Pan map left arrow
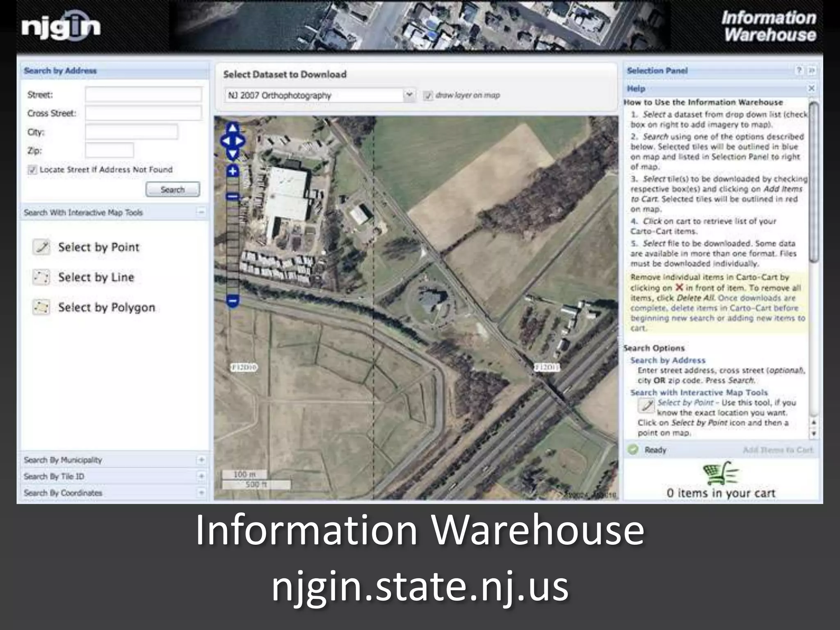 (x=226, y=141)
